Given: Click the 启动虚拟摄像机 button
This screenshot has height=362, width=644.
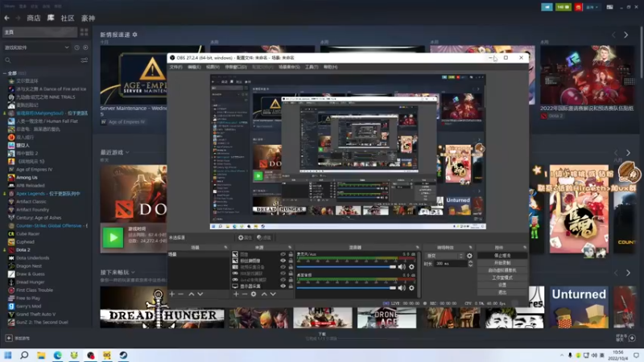Looking at the screenshot, I should click(x=502, y=270).
